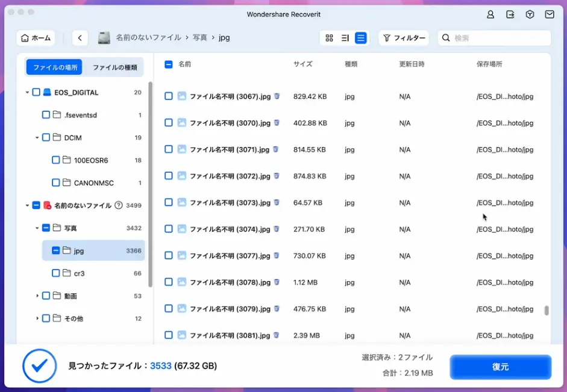This screenshot has height=392, width=567.
Task: Click the image icon of ファイル名不明 (3078).jpg
Action: [x=182, y=282]
